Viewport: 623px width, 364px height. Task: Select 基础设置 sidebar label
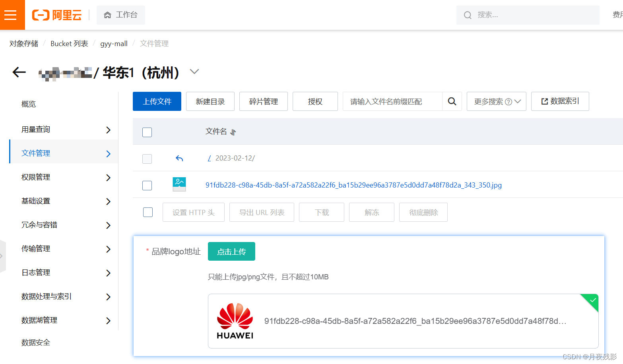pos(36,201)
